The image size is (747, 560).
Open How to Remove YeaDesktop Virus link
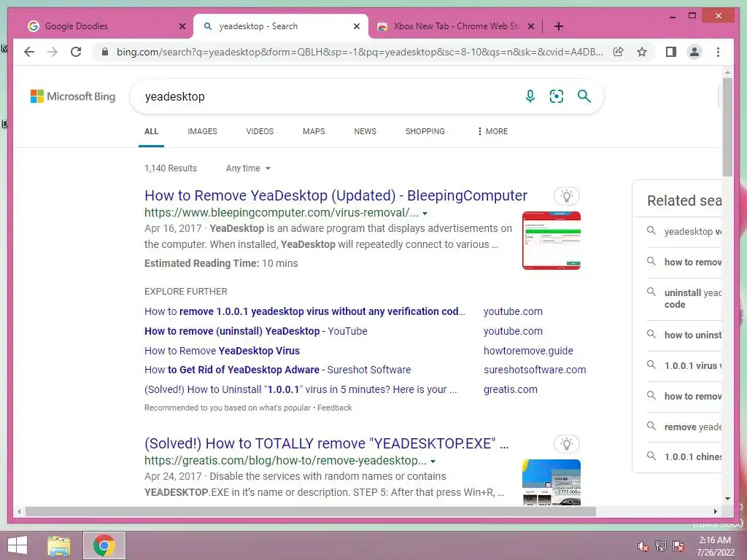point(222,351)
